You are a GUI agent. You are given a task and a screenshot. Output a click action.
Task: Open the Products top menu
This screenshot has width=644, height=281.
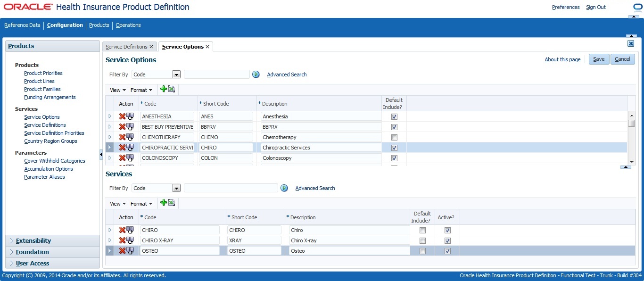(x=99, y=25)
